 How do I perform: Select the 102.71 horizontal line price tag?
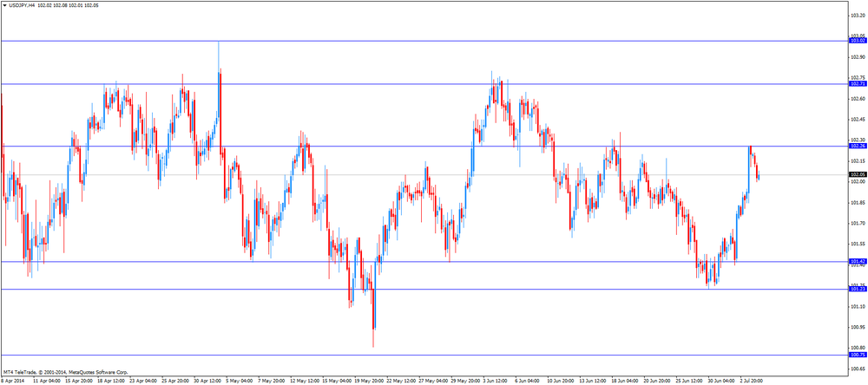(858, 83)
